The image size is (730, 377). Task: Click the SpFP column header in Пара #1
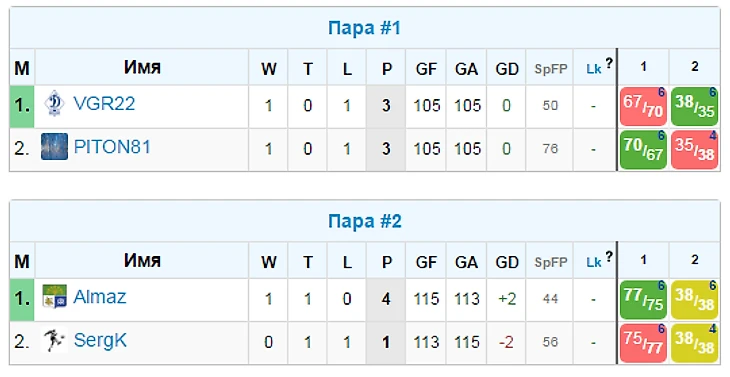551,69
